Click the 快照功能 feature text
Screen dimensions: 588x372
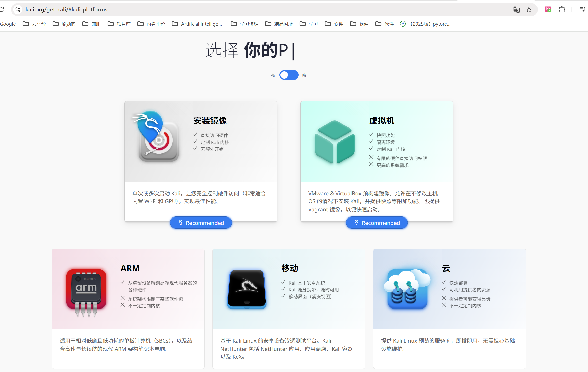(386, 135)
